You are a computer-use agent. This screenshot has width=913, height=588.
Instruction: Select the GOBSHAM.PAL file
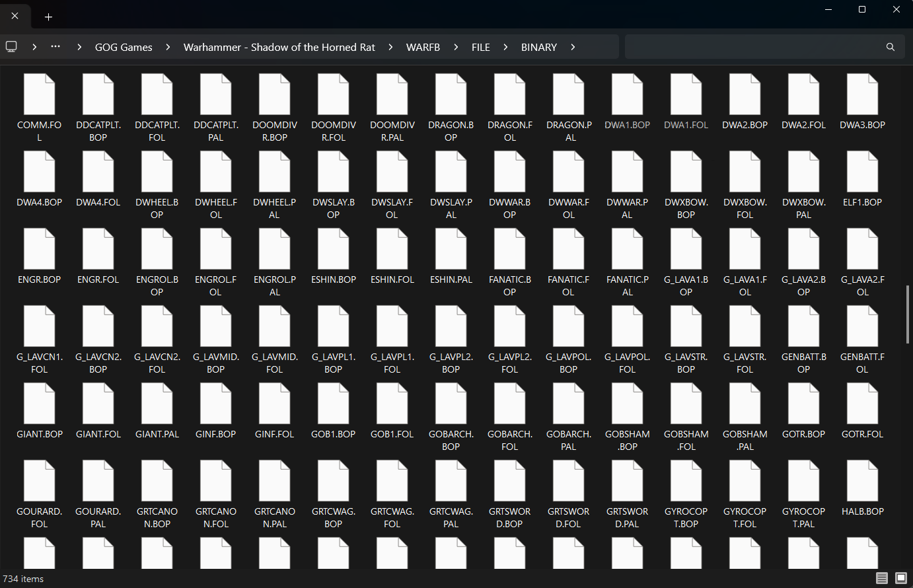pos(745,417)
